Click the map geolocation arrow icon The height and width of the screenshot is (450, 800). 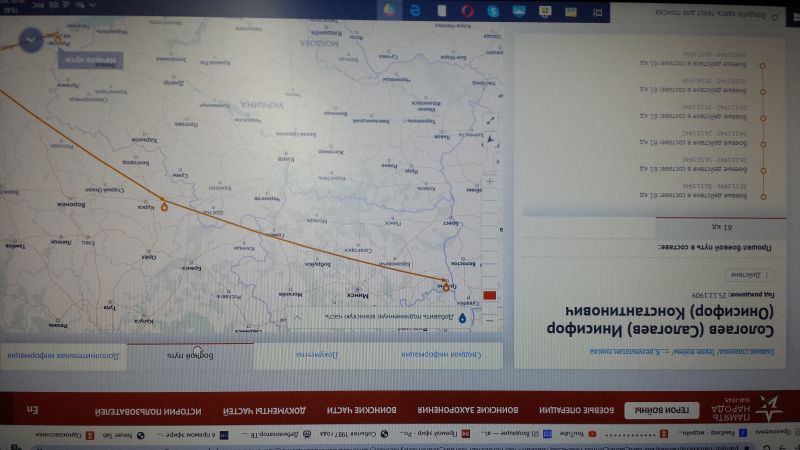490,139
